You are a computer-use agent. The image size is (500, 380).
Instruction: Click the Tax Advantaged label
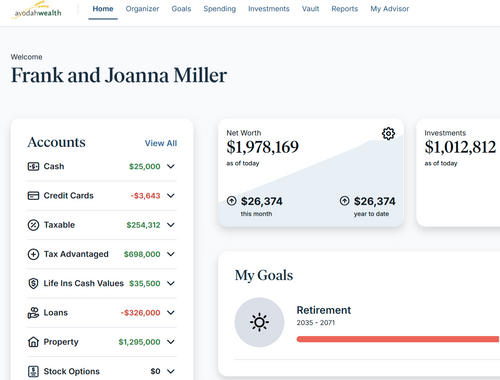(x=76, y=254)
